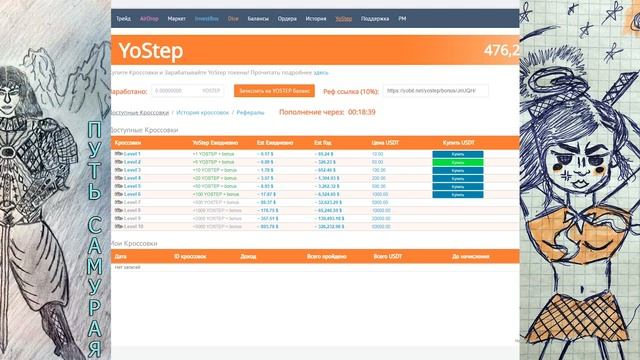Click Купить in the Level 5 row
This screenshot has height=360, width=640.
tap(458, 187)
